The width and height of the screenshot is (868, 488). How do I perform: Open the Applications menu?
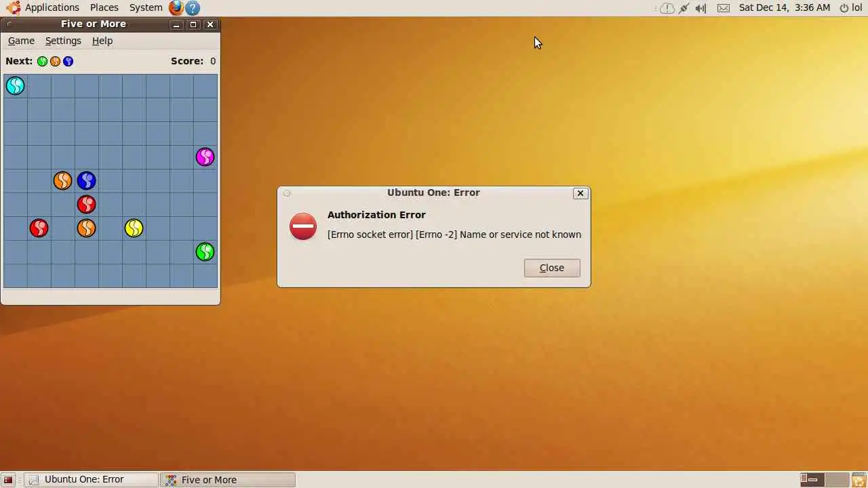[52, 7]
